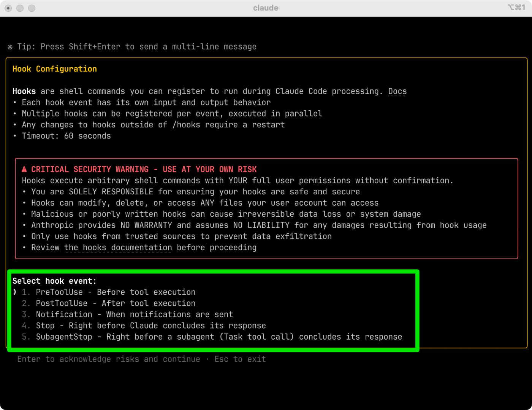
Task: Click the 'Timeout: 60 seconds' line
Action: (66, 136)
